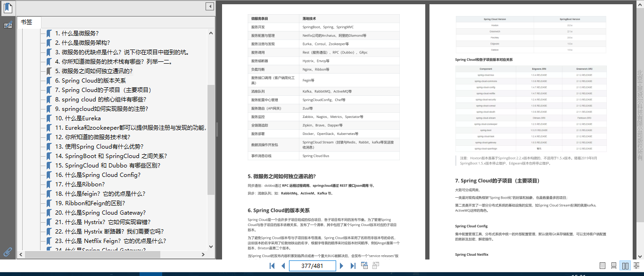
Task: Open bookmark 3. 微服务的优缺点是什么？
Action: [x=122, y=52]
